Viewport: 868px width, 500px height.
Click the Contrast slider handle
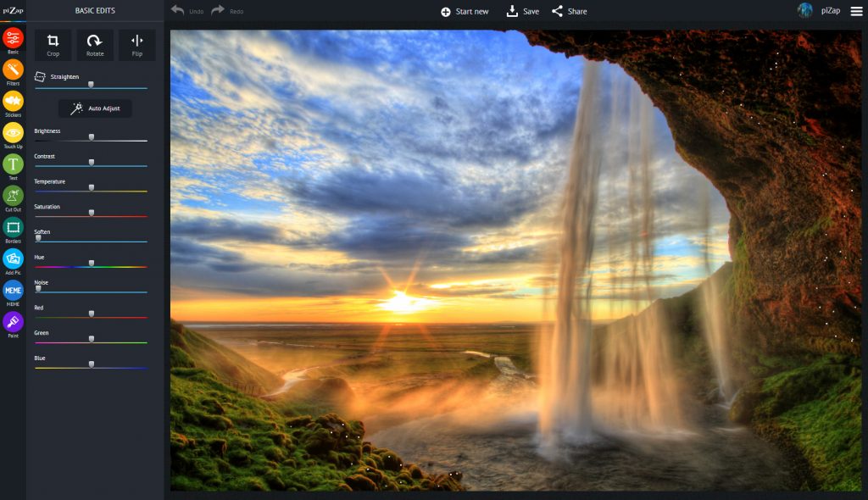[x=92, y=163]
